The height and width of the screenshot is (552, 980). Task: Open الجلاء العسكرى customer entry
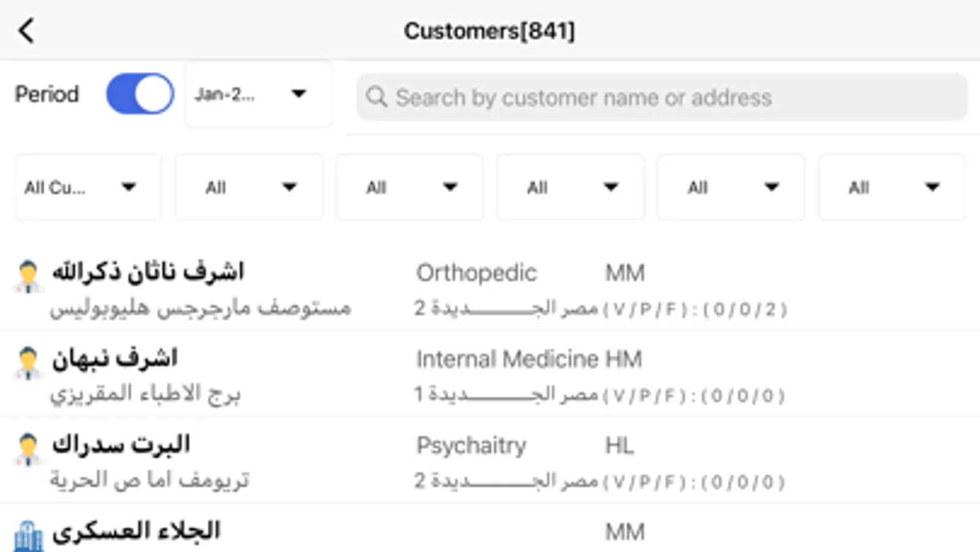pos(136,531)
